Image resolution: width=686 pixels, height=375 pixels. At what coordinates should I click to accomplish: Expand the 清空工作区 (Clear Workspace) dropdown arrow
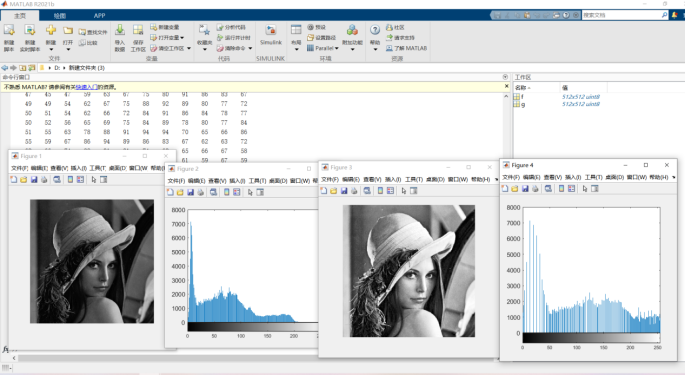pos(189,48)
